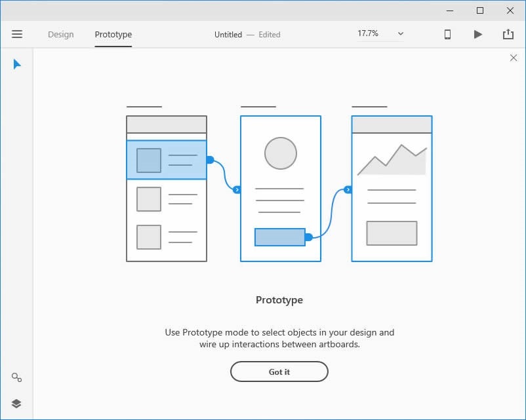526x420 pixels.
Task: Open the Share options
Action: point(508,34)
